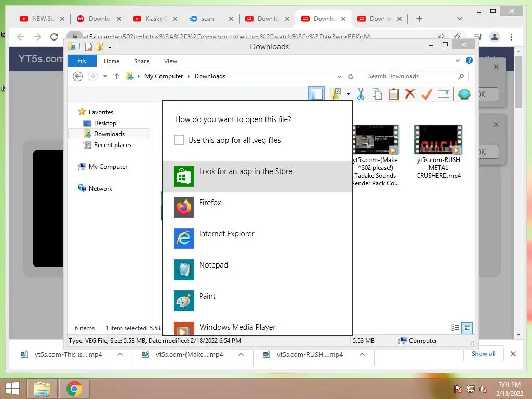Choose Paint in the app list
This screenshot has width=532, height=399.
[258, 301]
